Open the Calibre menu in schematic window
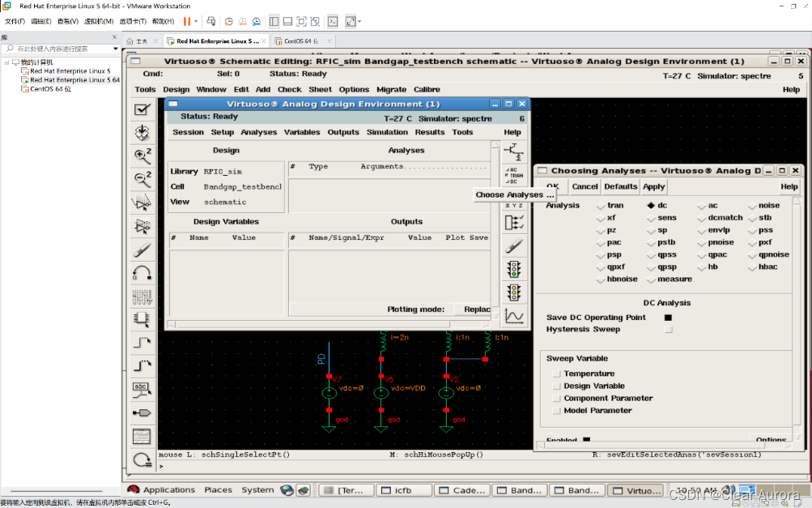812x508 pixels. [427, 90]
